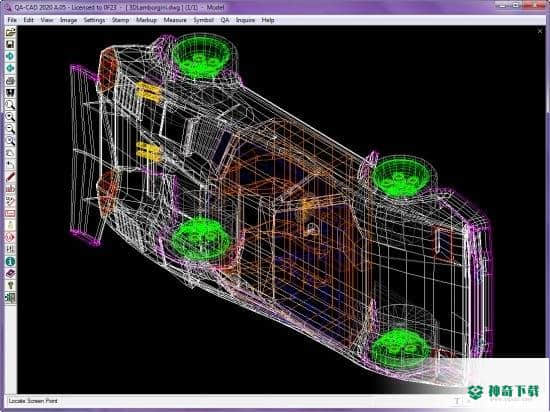Click the Zoom Out magnifier icon

[x=11, y=128]
